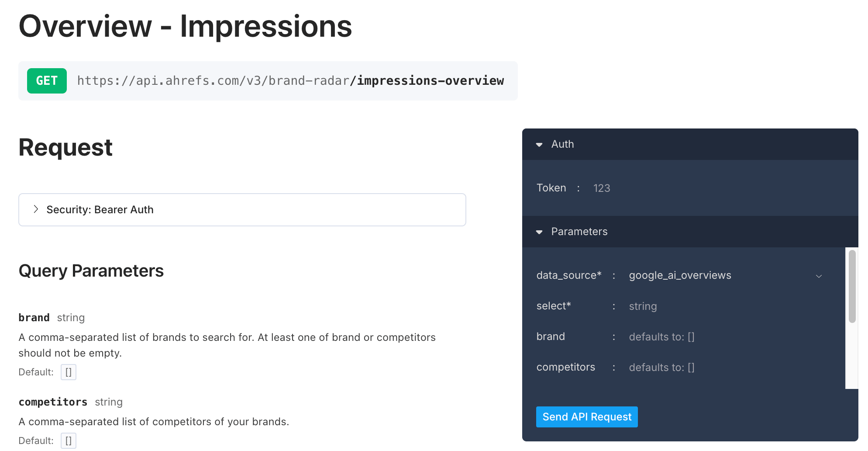Select the green GET label on the endpoint
Viewport: 868px width, 451px height.
click(47, 81)
